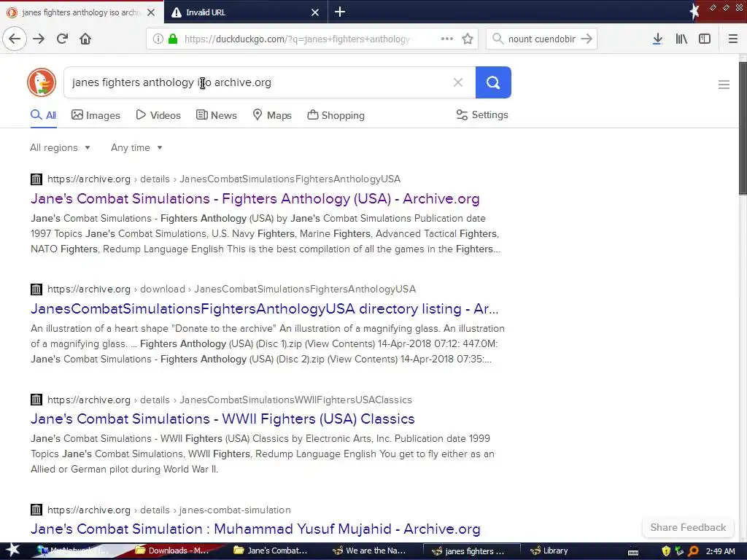Open WWII Fighters (USA) Classics result
This screenshot has width=747, height=560.
point(222,419)
